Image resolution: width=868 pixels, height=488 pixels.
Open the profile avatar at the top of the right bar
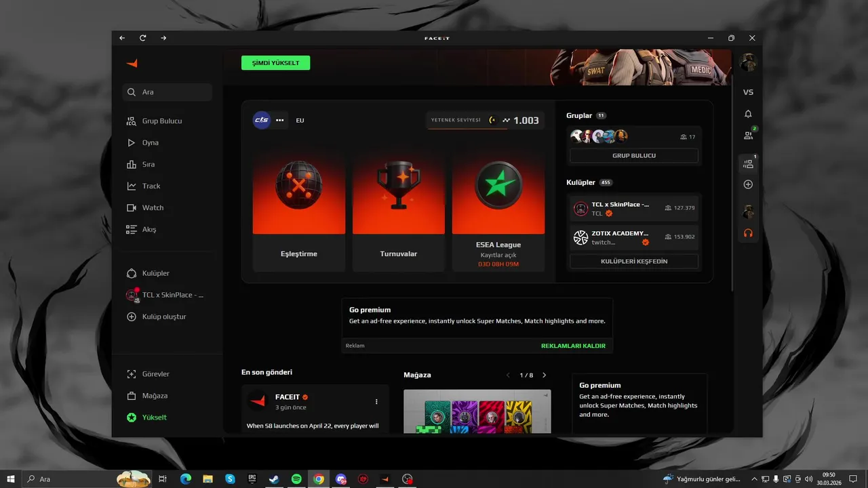coord(748,63)
